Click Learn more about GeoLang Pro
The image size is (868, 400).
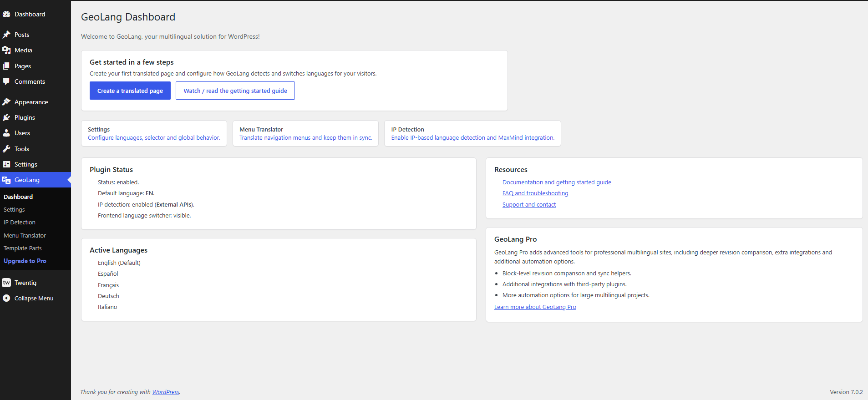click(x=535, y=307)
